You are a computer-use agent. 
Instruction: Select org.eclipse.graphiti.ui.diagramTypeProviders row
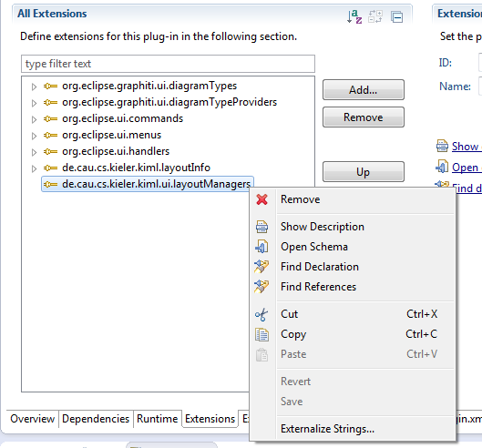point(169,102)
